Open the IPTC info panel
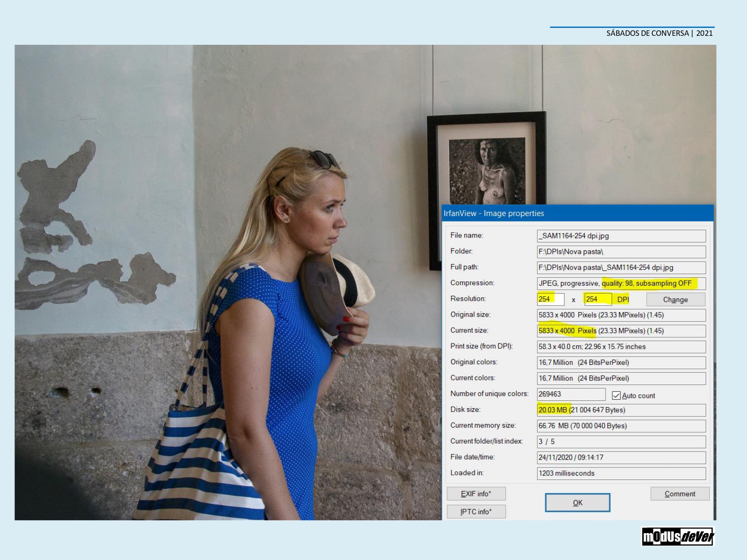747x560 pixels. (476, 512)
